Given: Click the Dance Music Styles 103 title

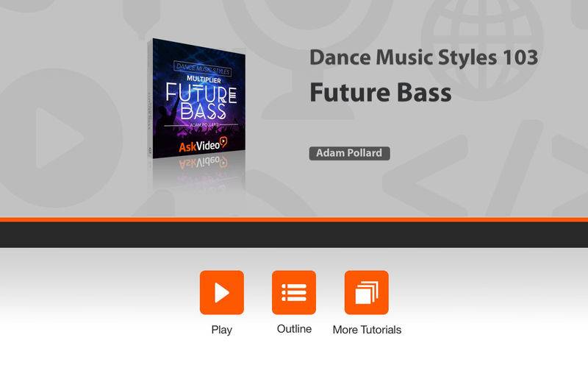Looking at the screenshot, I should (424, 57).
